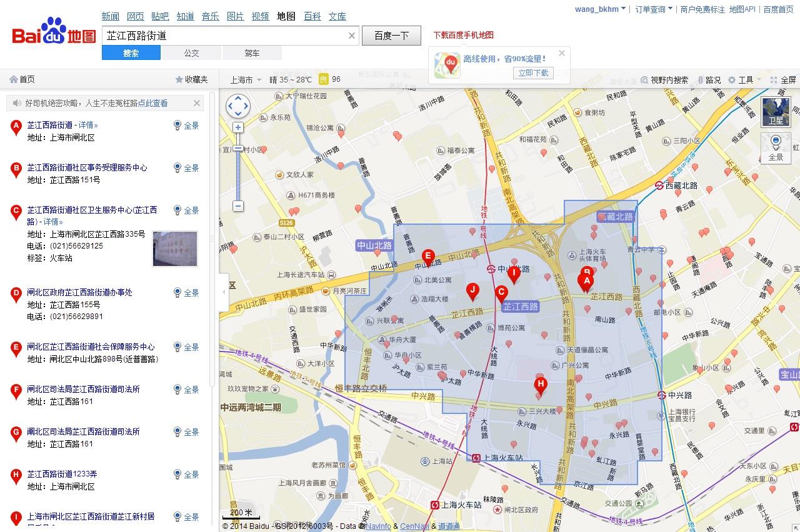
Task: Open 地图API link
Action: (742, 9)
